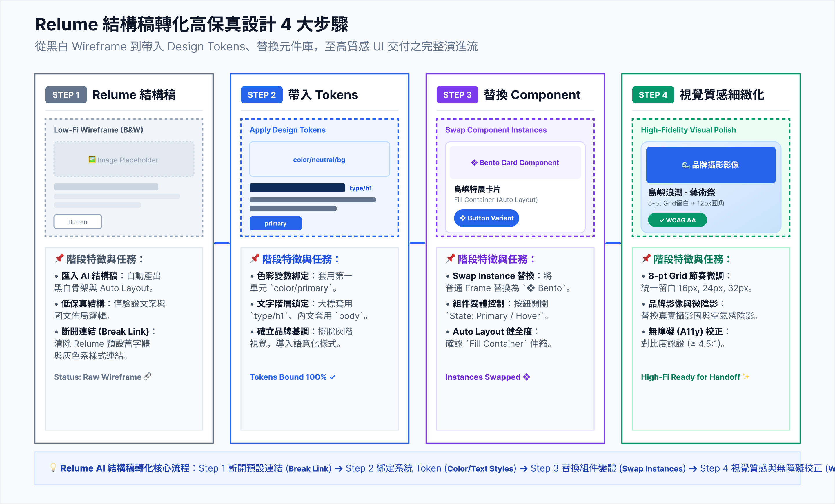Click the bullet 低保真結構

pos(83,304)
